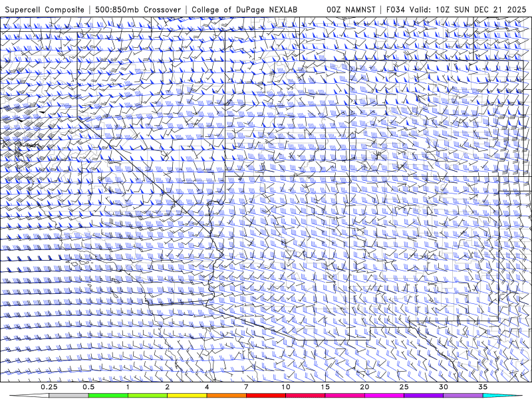This screenshot has width=532, height=399.
Task: Click the "00Z NAMNST" model run label
Action: pos(351,10)
